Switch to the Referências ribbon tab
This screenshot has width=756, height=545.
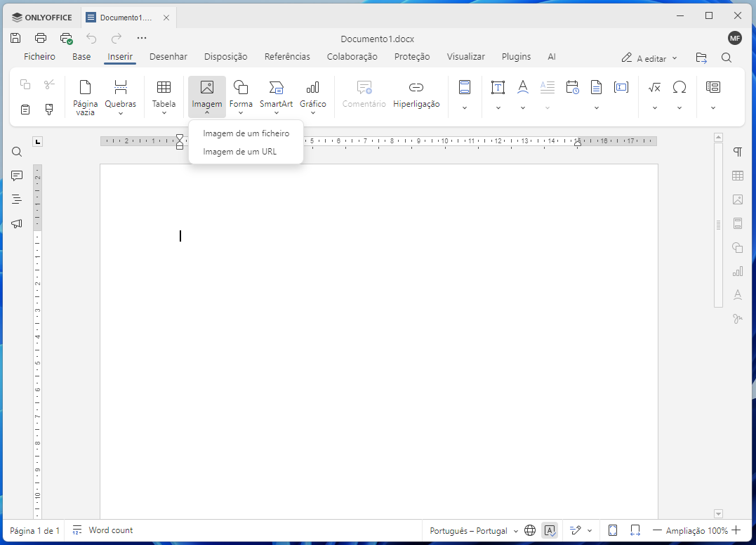(287, 56)
